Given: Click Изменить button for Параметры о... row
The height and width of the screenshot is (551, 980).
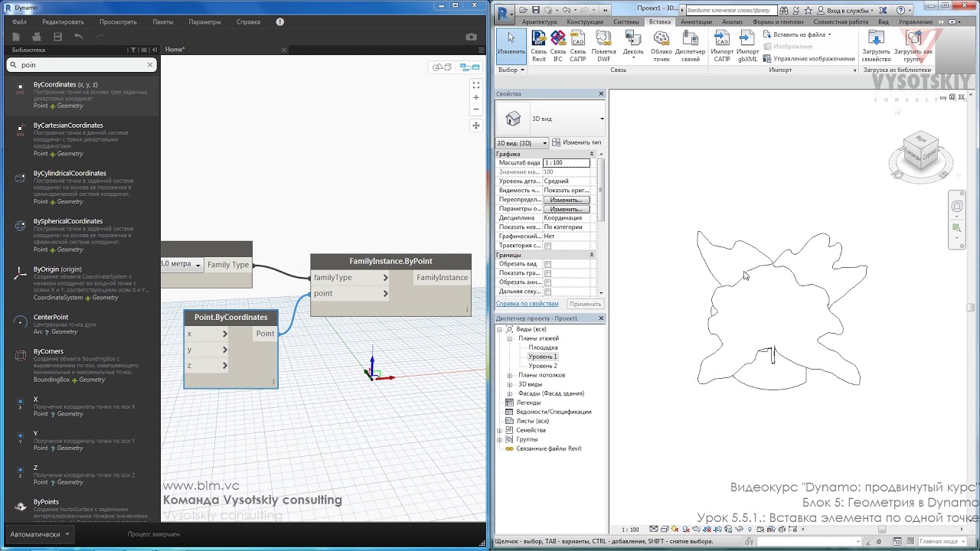Looking at the screenshot, I should [x=567, y=209].
